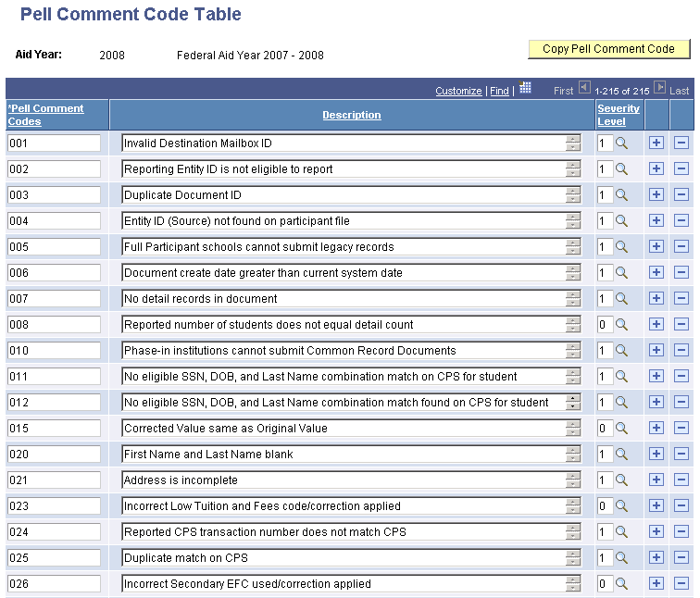Edit severity level field for code 023
The height and width of the screenshot is (598, 700).
[605, 505]
